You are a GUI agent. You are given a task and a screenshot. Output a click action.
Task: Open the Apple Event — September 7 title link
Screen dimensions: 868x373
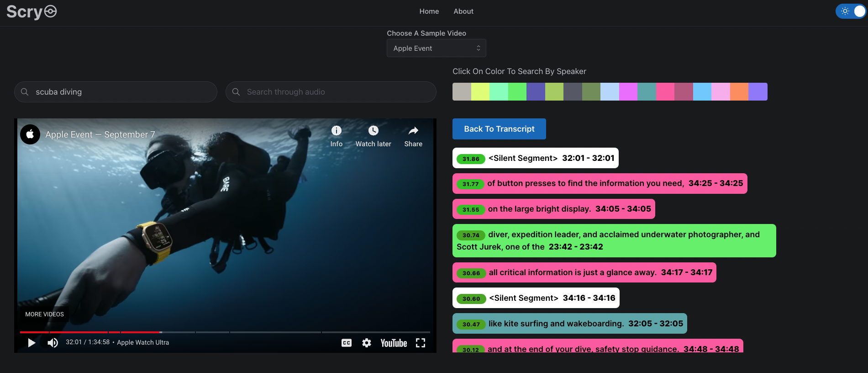click(x=100, y=134)
